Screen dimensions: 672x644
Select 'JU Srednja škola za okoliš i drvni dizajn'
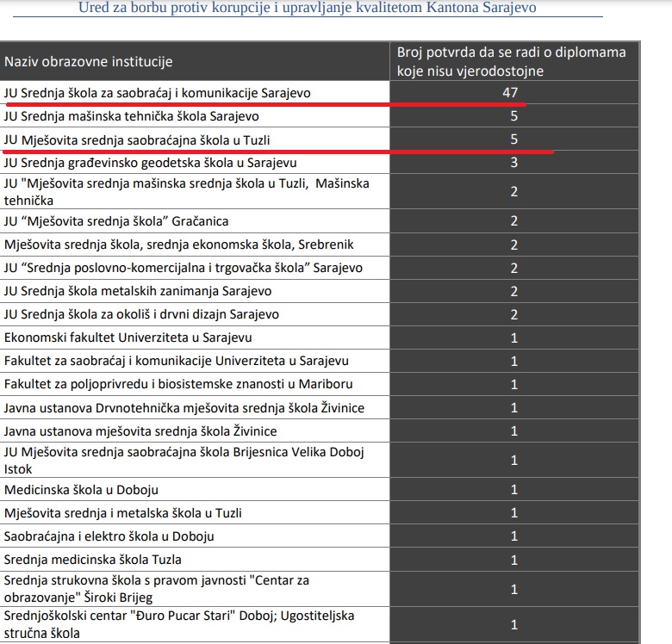(141, 314)
